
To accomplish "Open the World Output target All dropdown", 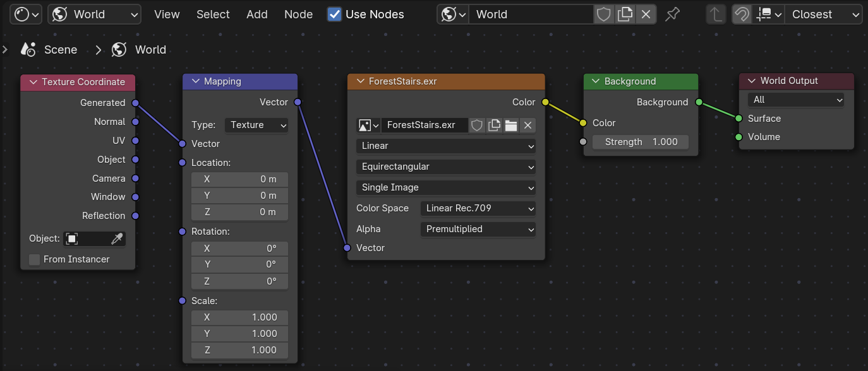I will [x=796, y=100].
